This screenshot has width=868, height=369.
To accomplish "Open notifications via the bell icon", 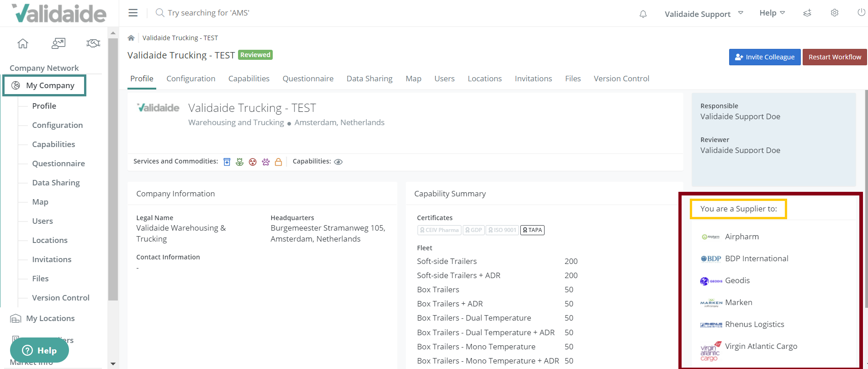I will [643, 14].
